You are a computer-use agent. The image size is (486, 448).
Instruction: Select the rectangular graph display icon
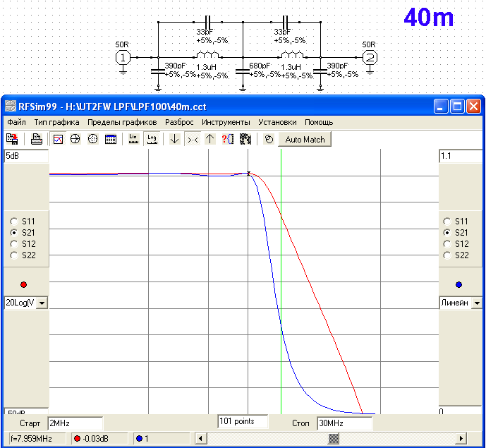click(x=59, y=139)
